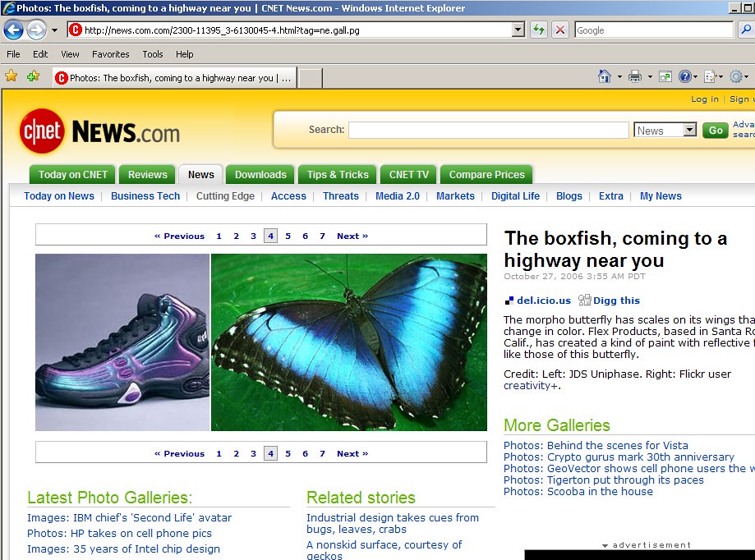Click the Home icon on the command bar
Screen dimensions: 755x560
click(x=604, y=76)
